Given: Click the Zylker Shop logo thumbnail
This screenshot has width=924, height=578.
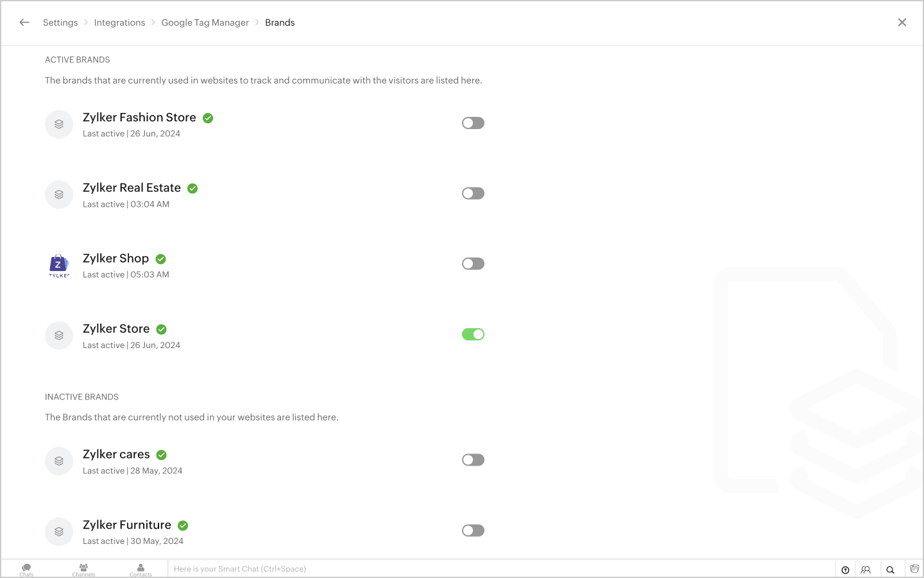Looking at the screenshot, I should (x=59, y=265).
